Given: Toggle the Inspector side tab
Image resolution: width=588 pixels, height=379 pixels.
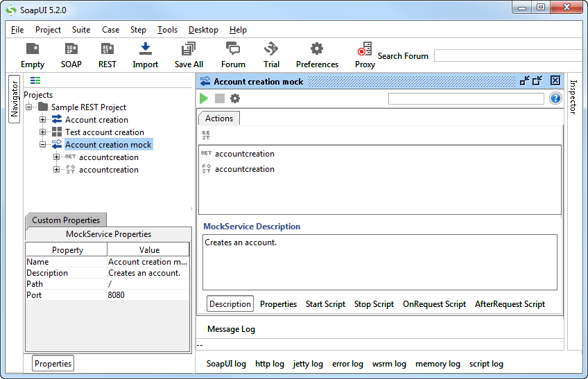Looking at the screenshot, I should [x=573, y=97].
